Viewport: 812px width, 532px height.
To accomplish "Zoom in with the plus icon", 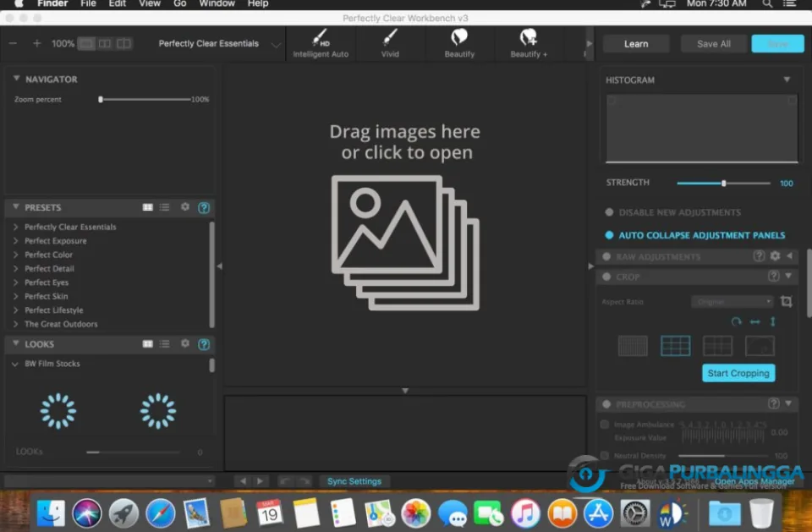I will pyautogui.click(x=36, y=43).
